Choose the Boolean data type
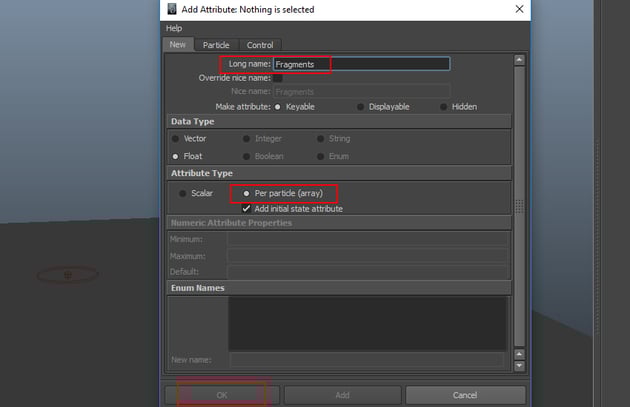This screenshot has height=407, width=630. [x=246, y=156]
